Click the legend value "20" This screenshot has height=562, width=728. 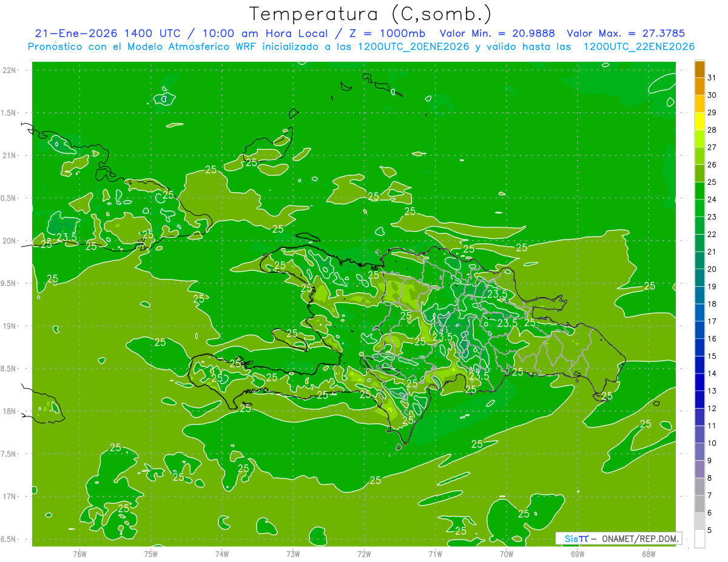click(x=712, y=269)
